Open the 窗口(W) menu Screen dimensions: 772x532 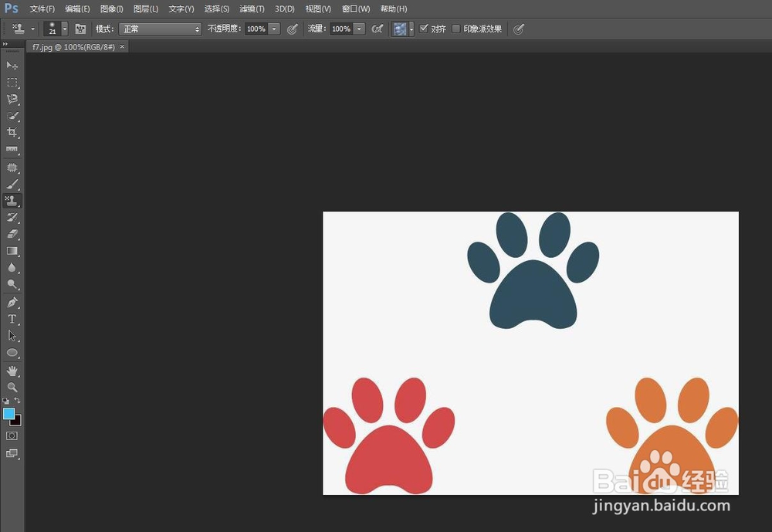(355, 8)
